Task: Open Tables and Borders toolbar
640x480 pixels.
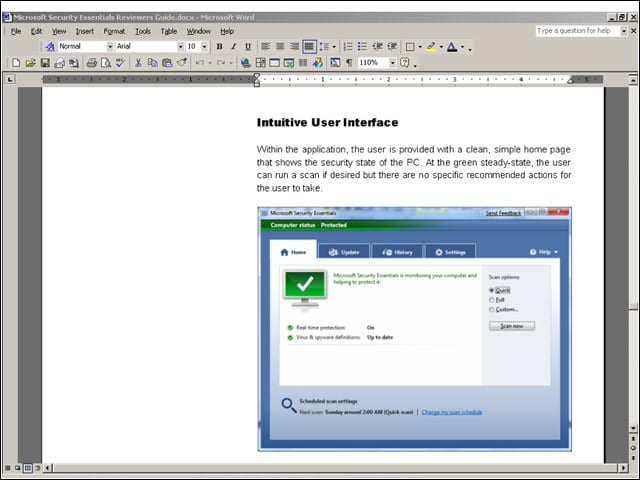Action: coord(260,62)
